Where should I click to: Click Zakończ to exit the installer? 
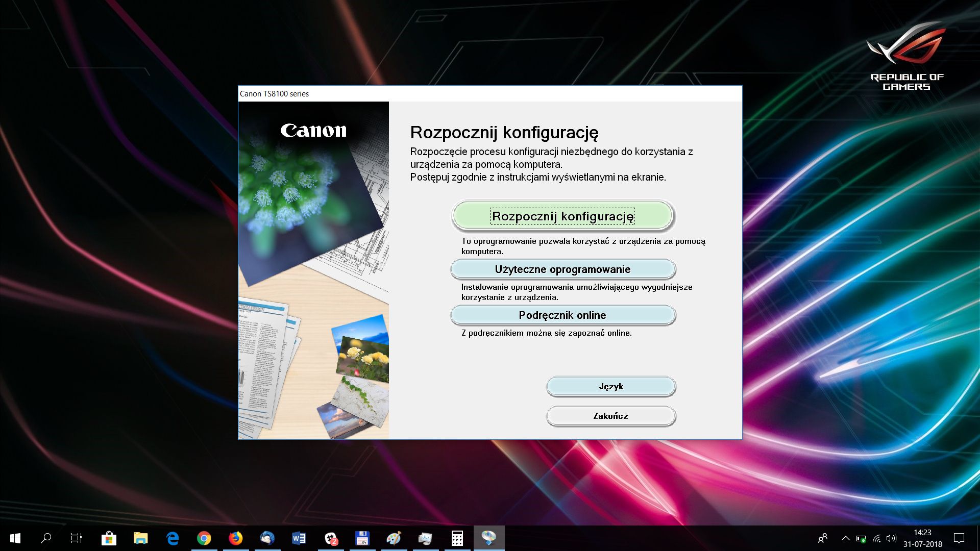pyautogui.click(x=611, y=416)
